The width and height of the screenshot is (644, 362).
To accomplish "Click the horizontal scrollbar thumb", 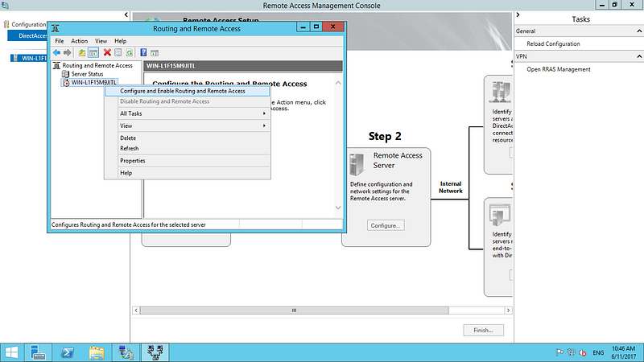I will pos(294,311).
